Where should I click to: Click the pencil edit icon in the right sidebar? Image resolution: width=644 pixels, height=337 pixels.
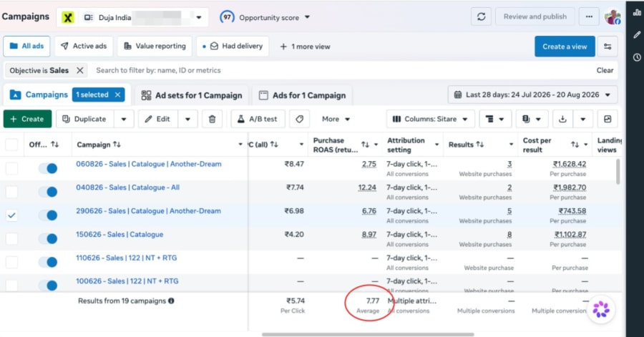click(637, 35)
